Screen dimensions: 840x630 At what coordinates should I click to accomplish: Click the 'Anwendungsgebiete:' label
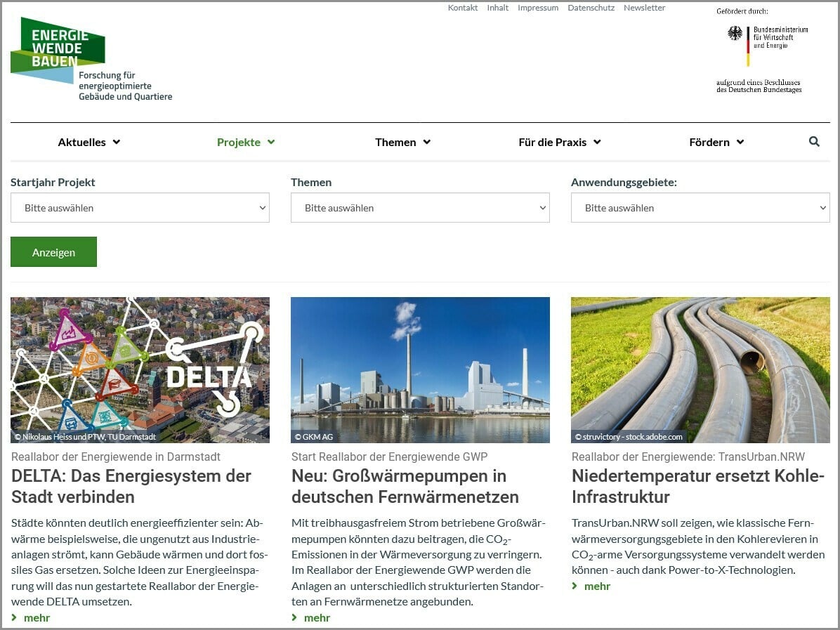click(624, 182)
